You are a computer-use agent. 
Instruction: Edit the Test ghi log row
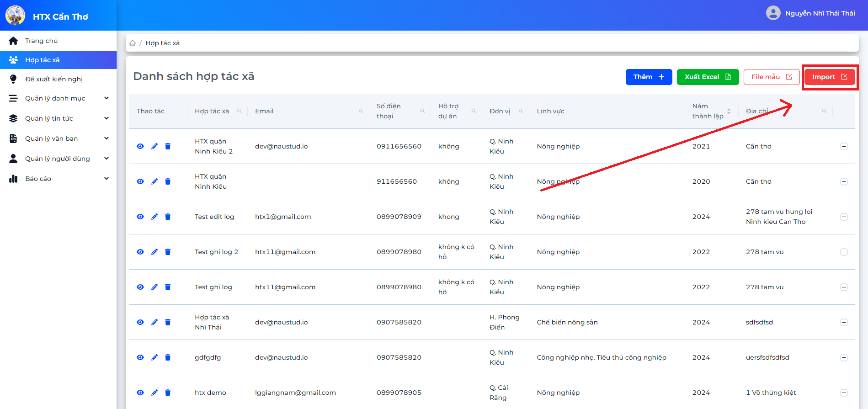[154, 287]
